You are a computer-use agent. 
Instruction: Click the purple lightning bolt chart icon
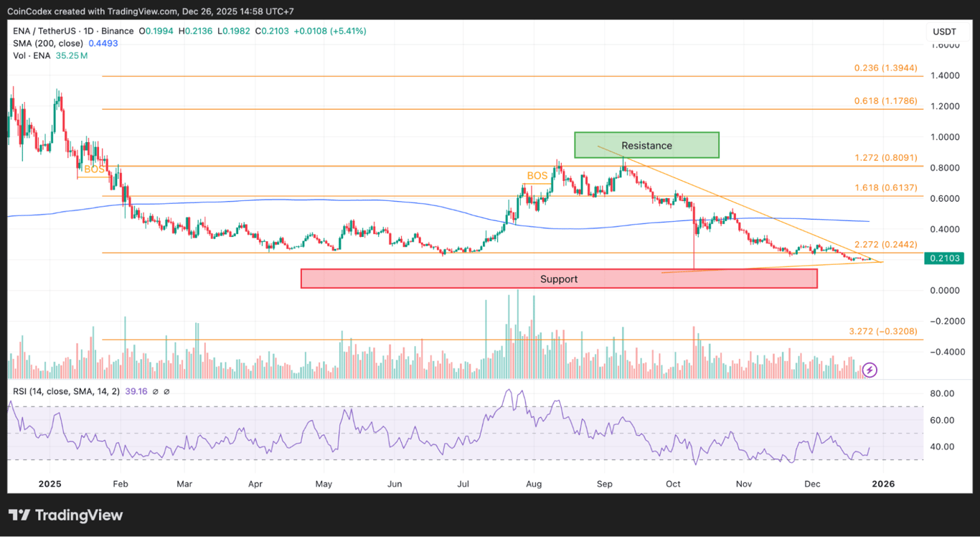tap(869, 370)
